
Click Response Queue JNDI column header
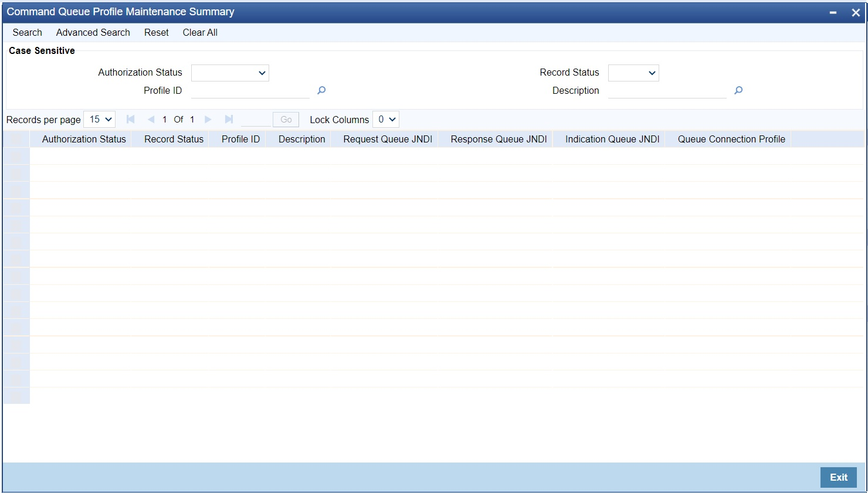(499, 139)
